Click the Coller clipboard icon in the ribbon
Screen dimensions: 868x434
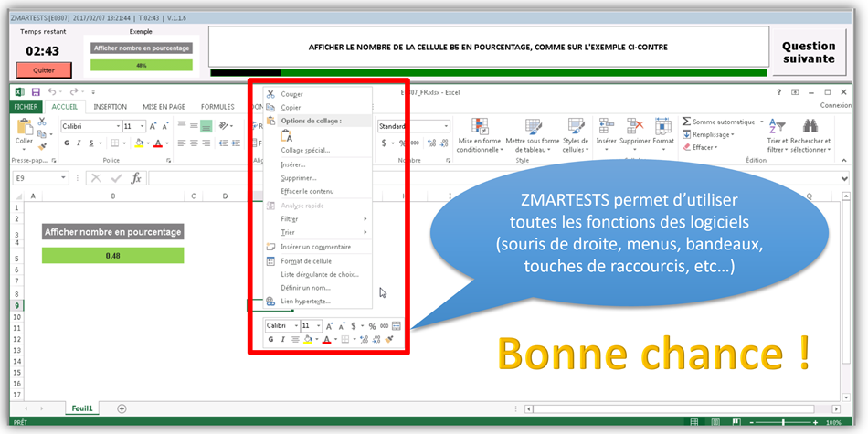[25, 127]
